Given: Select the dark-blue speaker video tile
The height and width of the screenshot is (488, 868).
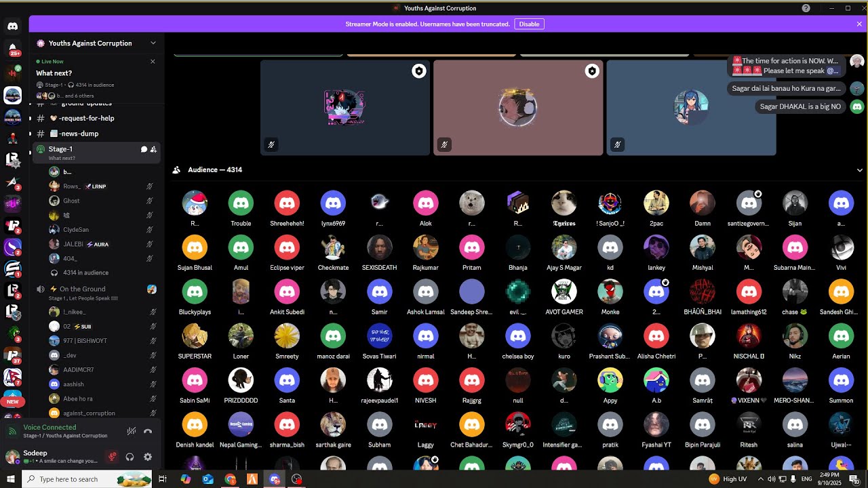Looking at the screenshot, I should pos(345,108).
